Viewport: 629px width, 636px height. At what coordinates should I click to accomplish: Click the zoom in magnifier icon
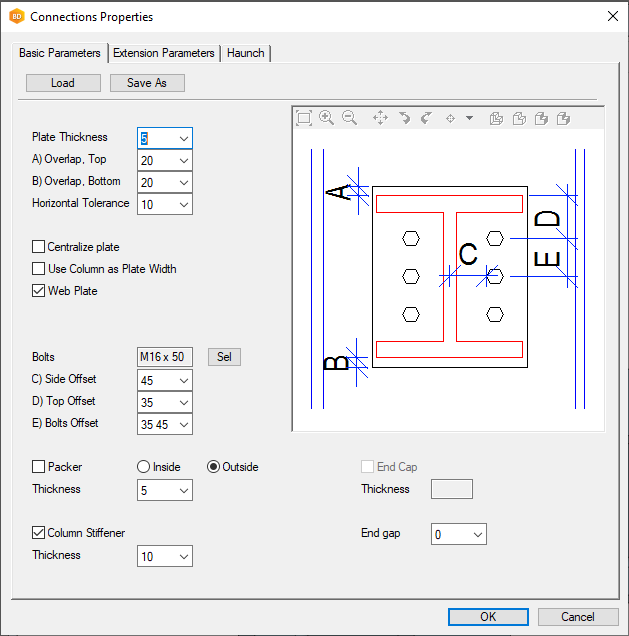[326, 118]
